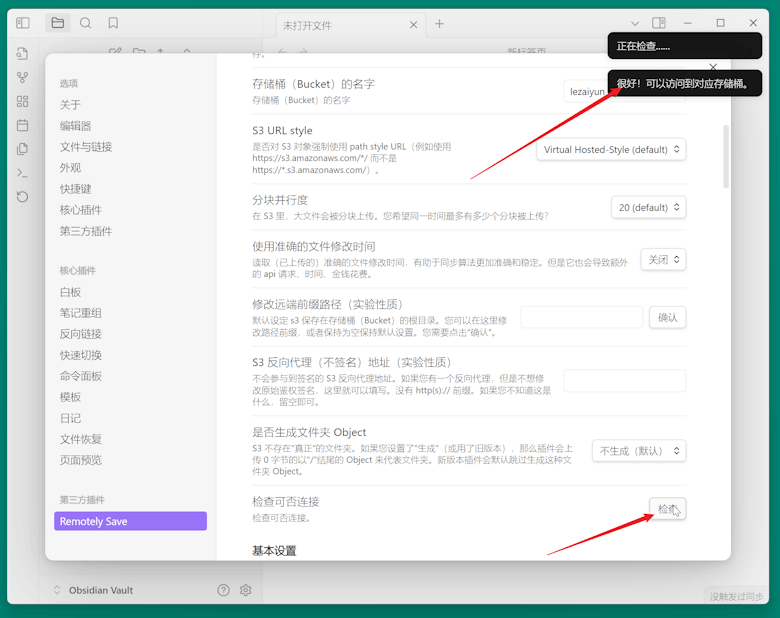The width and height of the screenshot is (780, 618).
Task: Open the settings gear icon beside vault name
Action: [246, 590]
